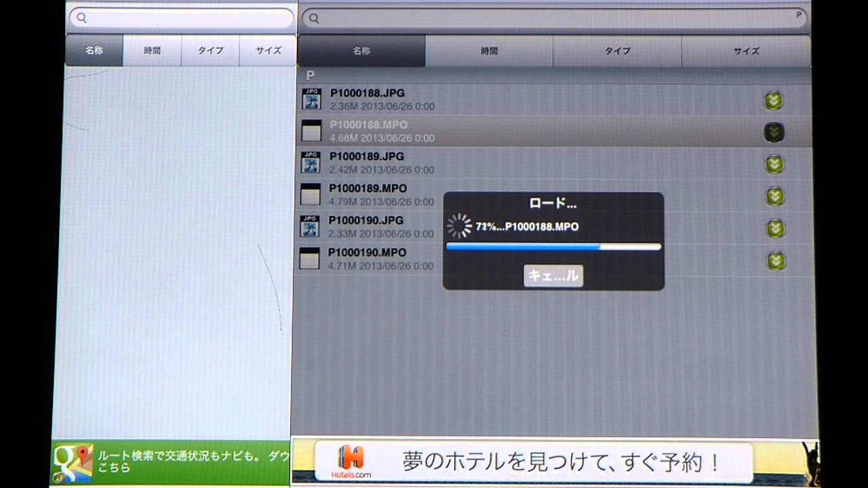Sort right panel by 時間
Screen dimensions: 868x488
click(489, 51)
